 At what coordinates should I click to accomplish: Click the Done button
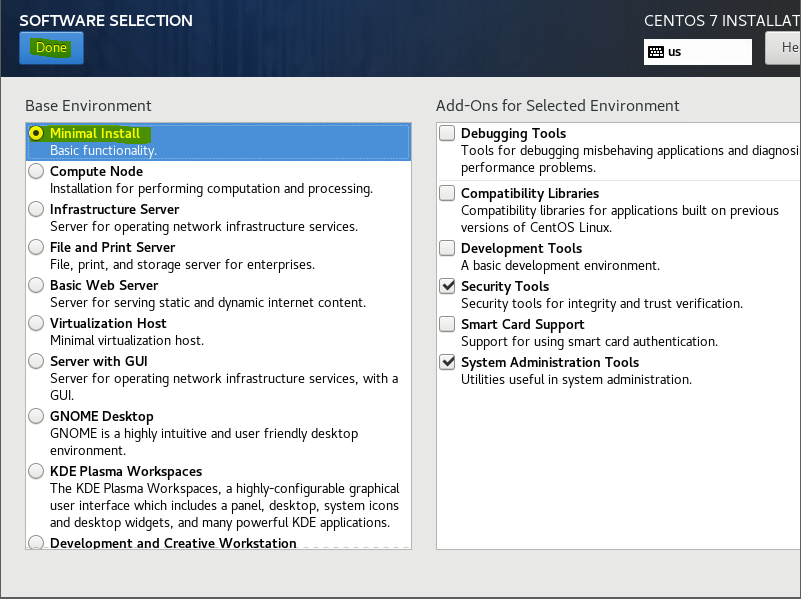51,48
